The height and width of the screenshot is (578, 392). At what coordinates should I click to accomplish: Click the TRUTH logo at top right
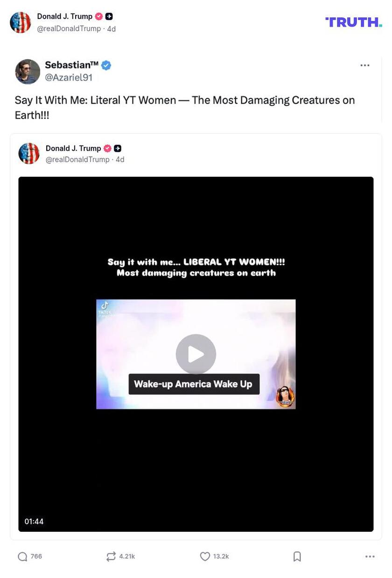(x=354, y=22)
